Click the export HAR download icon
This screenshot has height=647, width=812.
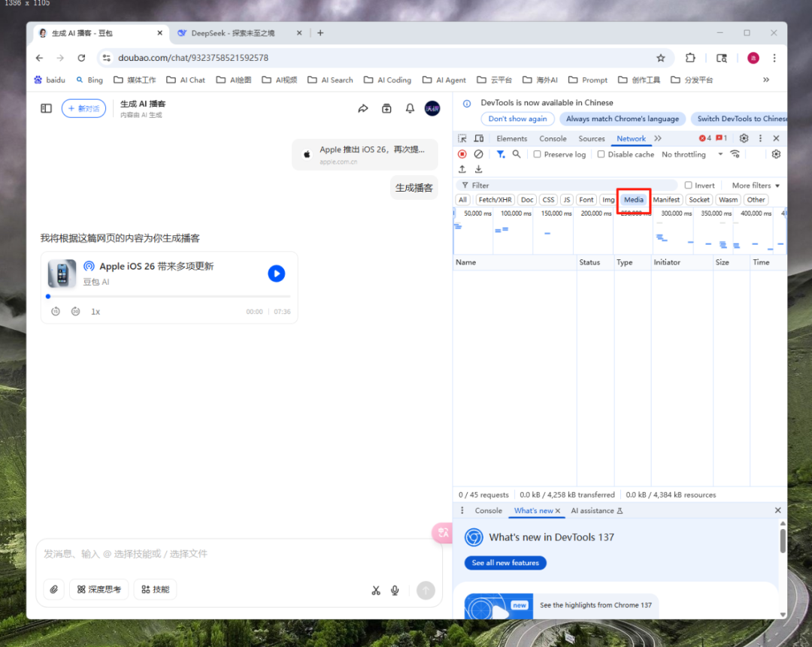(478, 169)
